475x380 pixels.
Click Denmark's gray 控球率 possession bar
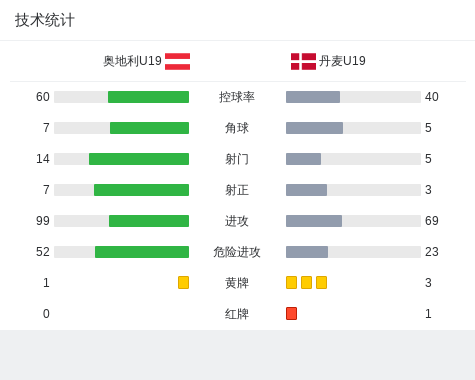[x=313, y=97]
